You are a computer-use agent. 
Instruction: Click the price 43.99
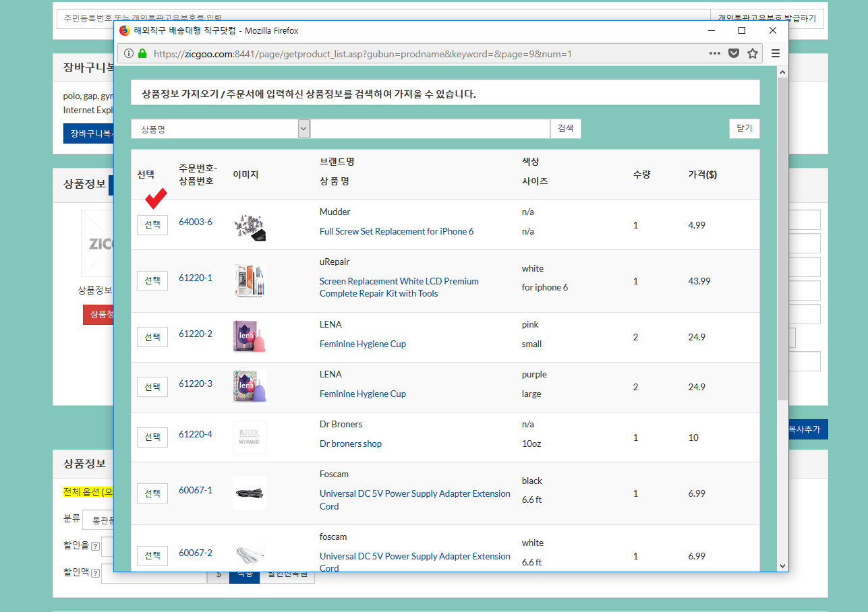pyautogui.click(x=699, y=281)
